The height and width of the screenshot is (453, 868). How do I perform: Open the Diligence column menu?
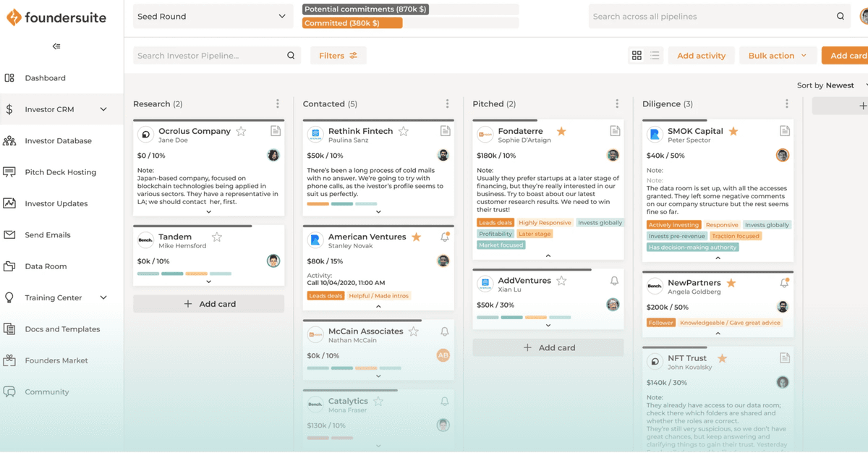(x=786, y=103)
